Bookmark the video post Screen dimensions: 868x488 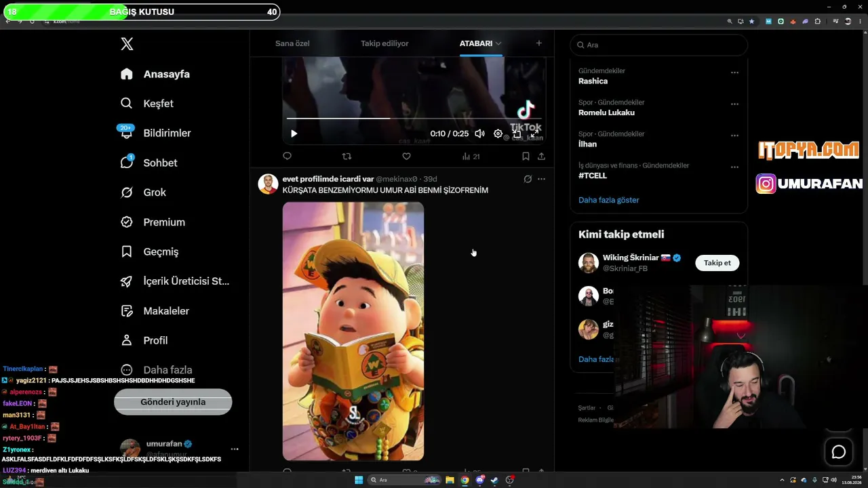coord(526,157)
